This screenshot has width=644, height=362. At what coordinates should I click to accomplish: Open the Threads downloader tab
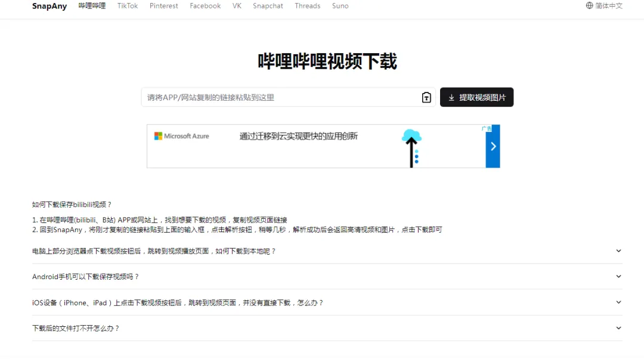click(307, 6)
